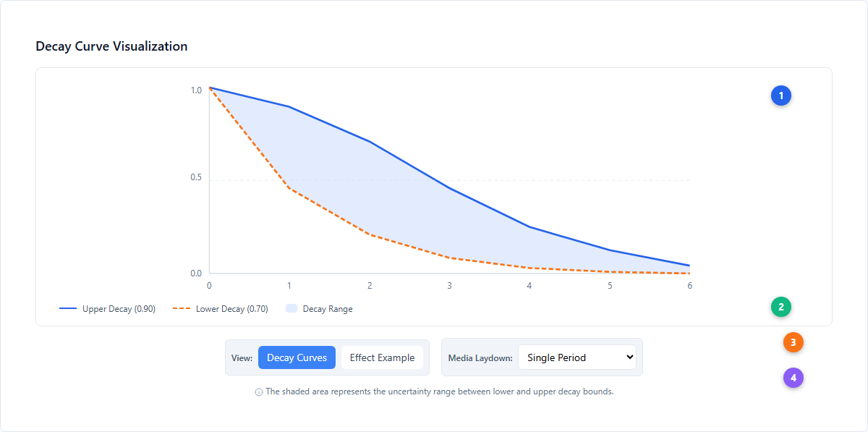
Task: Click the Media Laydown field label
Action: (x=480, y=357)
